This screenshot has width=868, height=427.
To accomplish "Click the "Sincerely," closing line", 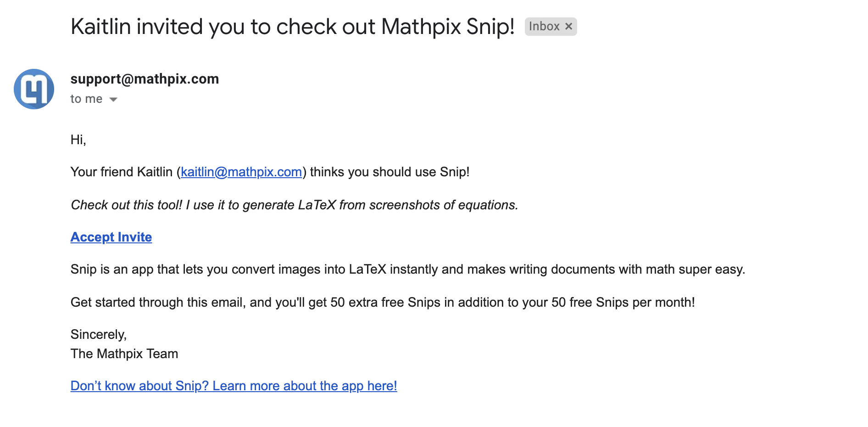I will click(99, 334).
